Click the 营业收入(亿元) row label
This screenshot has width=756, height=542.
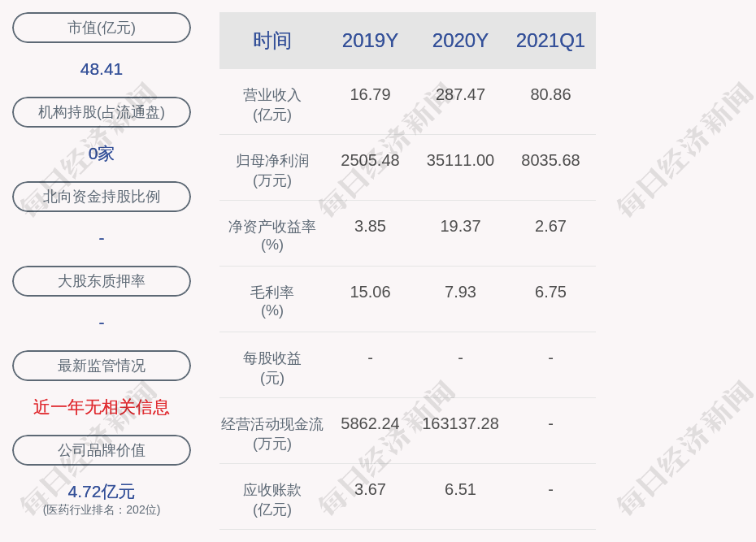(x=272, y=105)
